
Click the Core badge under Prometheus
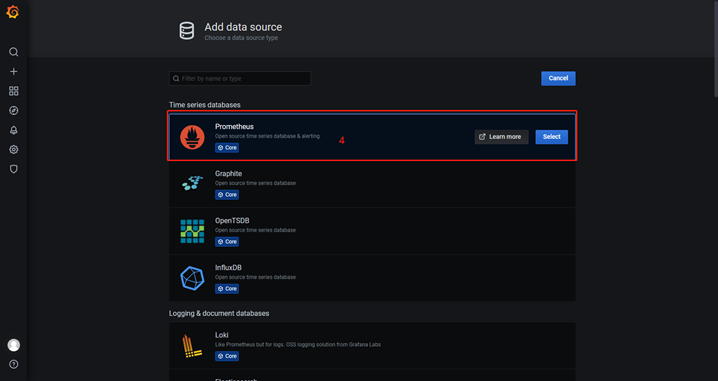(x=227, y=148)
